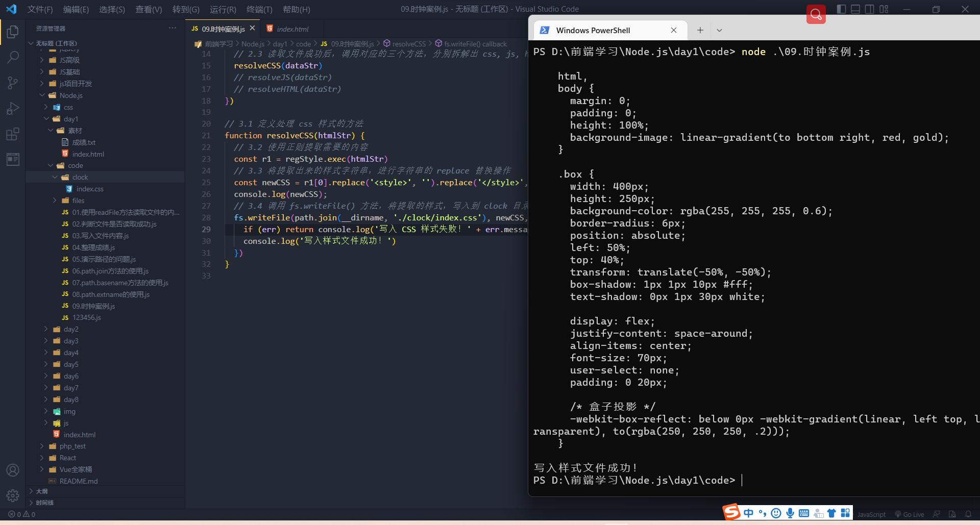This screenshot has height=525, width=980.
Task: Open the Extensions panel
Action: pyautogui.click(x=12, y=134)
